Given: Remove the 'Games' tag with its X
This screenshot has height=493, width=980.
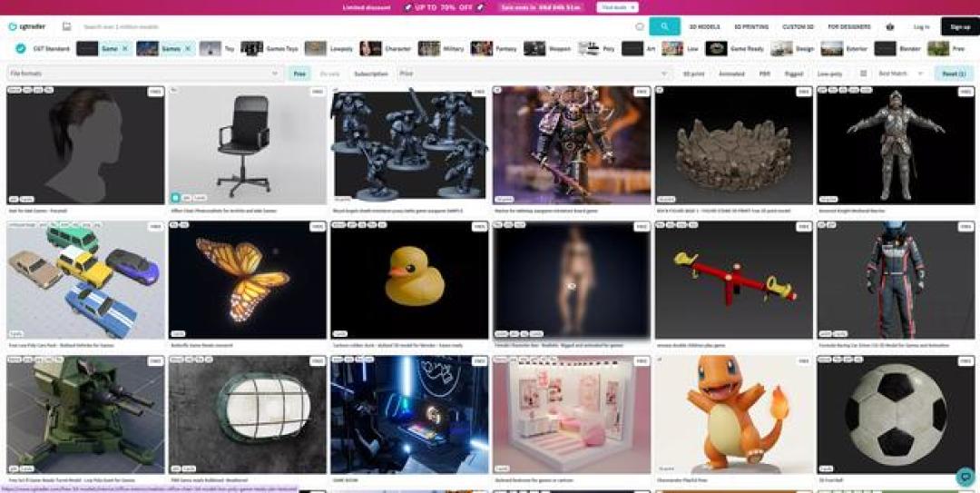Looking at the screenshot, I should [188, 48].
